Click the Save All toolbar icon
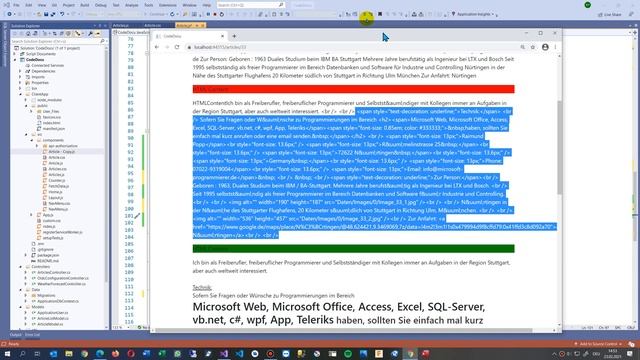 [53, 14]
